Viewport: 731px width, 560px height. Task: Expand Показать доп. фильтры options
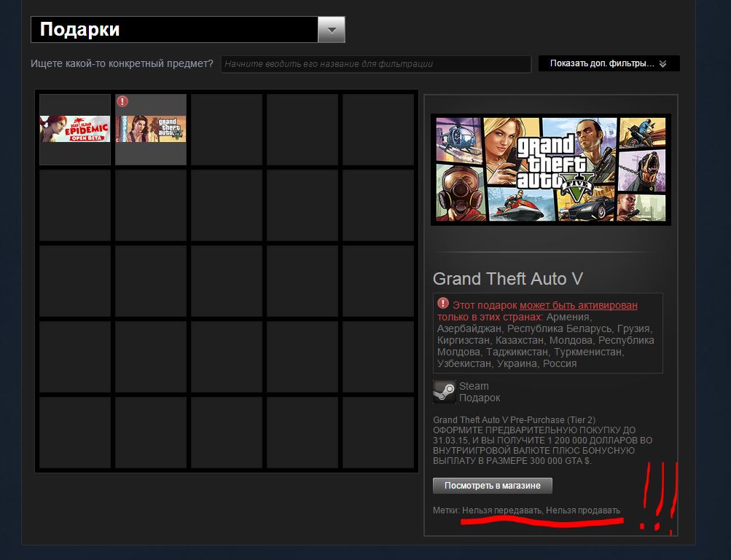pos(609,63)
